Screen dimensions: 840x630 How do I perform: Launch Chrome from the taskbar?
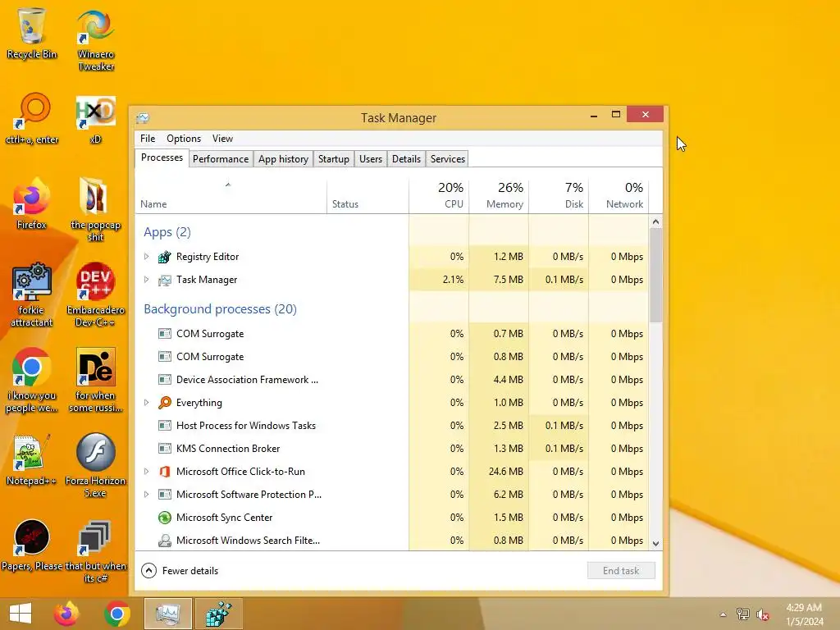(116, 614)
